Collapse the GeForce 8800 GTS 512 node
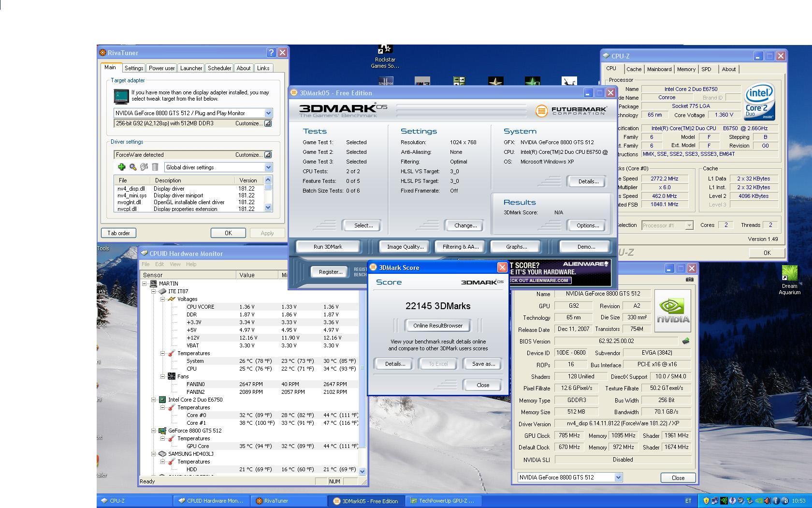This screenshot has width=812, height=508. coord(154,431)
